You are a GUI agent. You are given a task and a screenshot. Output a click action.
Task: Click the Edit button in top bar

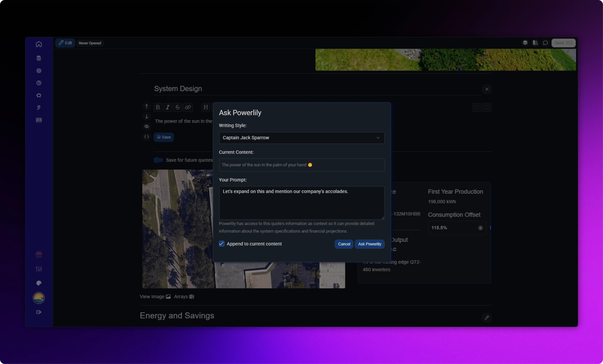[x=65, y=43]
